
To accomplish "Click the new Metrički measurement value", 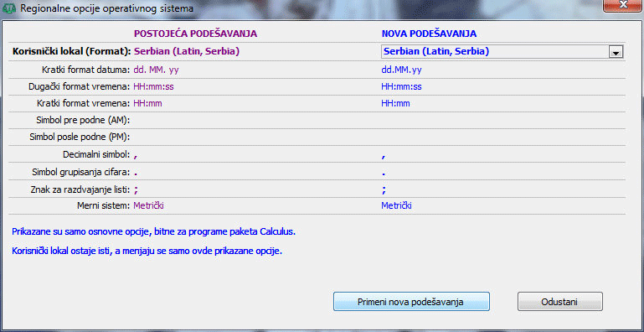I will click(396, 205).
